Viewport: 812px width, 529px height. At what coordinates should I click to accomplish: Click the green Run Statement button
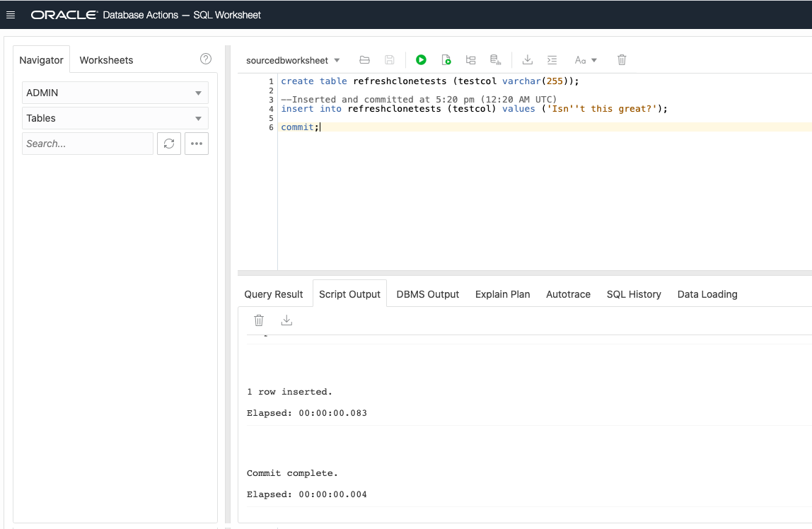pyautogui.click(x=421, y=60)
